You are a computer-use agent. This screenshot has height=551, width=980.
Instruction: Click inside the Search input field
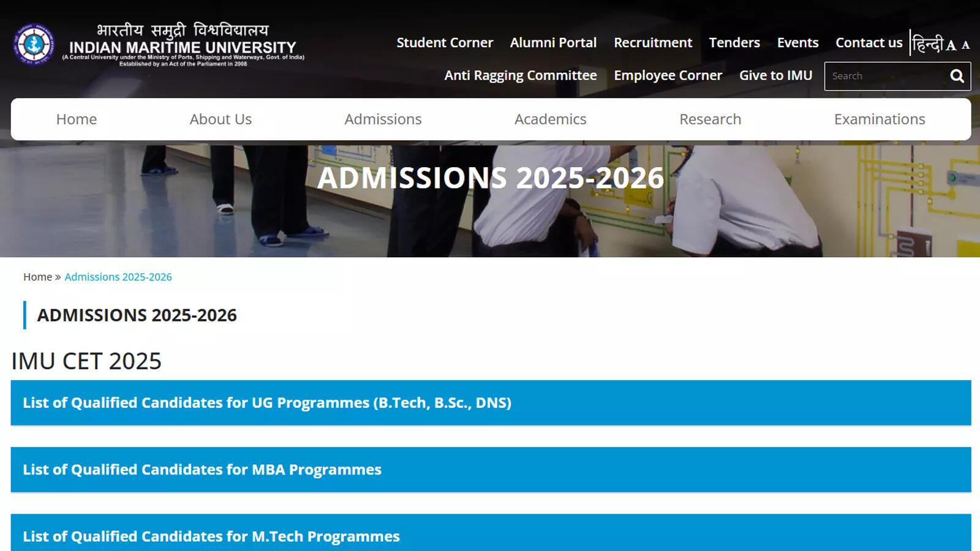(882, 76)
